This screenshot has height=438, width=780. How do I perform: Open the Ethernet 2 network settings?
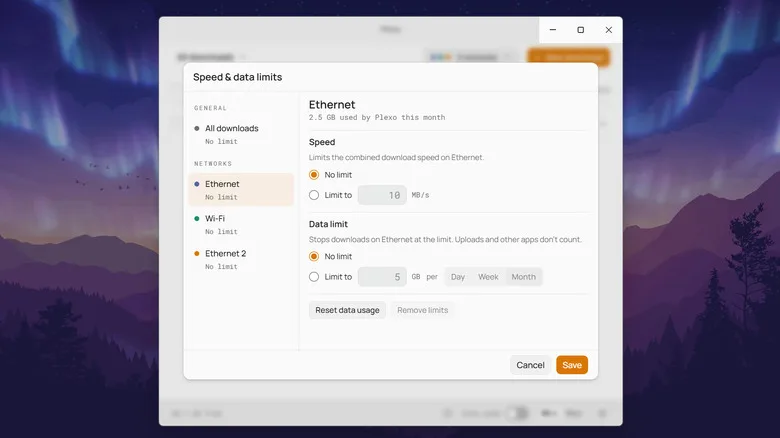(241, 259)
